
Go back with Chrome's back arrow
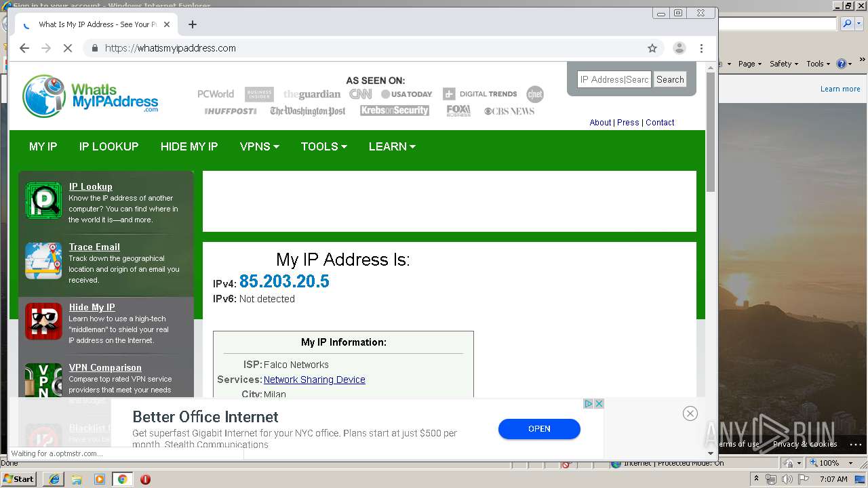coord(24,48)
